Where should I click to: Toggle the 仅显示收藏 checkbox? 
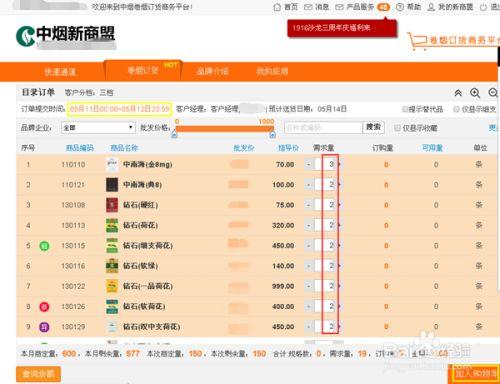point(397,128)
